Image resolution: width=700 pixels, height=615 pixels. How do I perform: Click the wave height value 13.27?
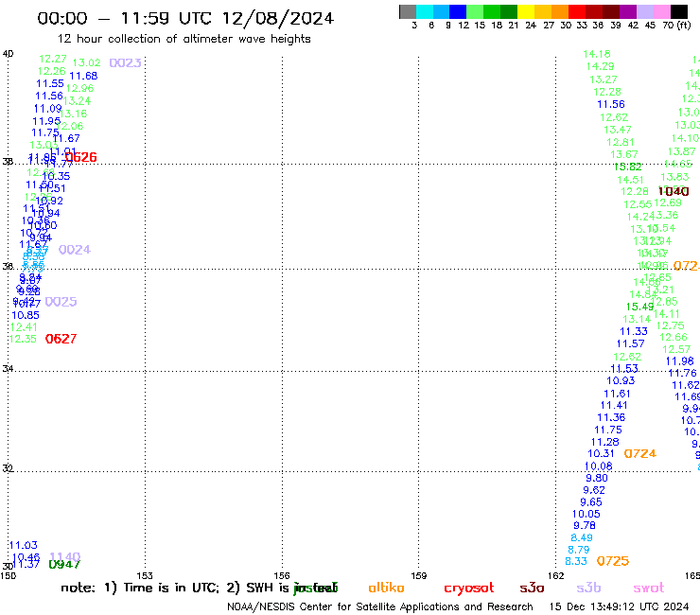604,79
